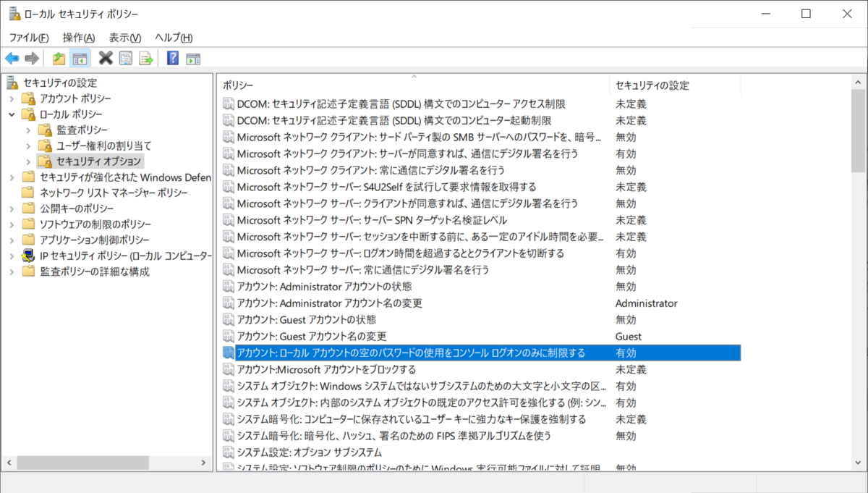Click the IP セキュリティ ポリシー computer icon

[29, 256]
